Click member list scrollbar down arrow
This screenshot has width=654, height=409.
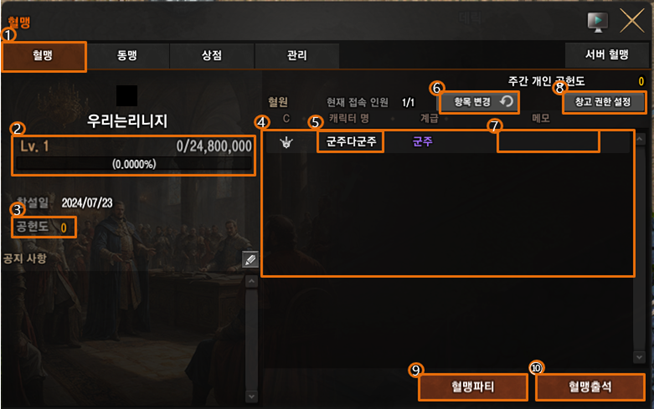(x=639, y=357)
